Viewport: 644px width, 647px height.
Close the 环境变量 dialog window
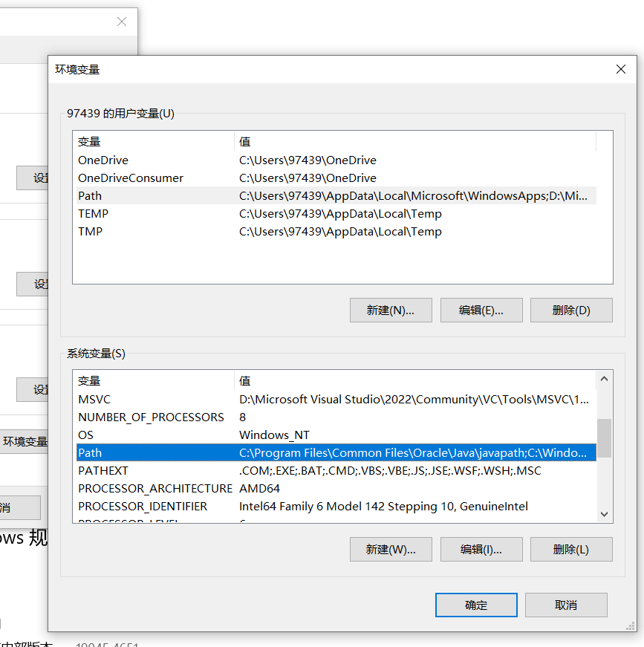coord(621,69)
